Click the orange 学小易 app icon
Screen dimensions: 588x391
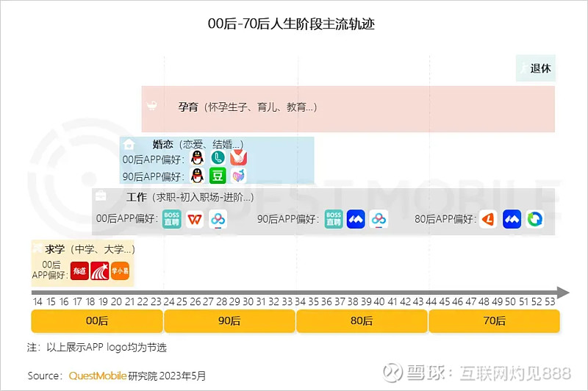click(x=120, y=270)
